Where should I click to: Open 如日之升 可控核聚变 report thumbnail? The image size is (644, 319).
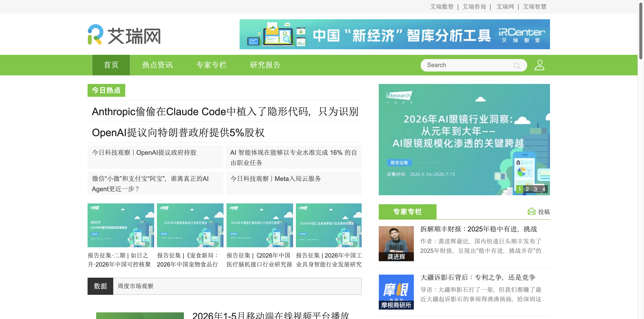[121, 225]
